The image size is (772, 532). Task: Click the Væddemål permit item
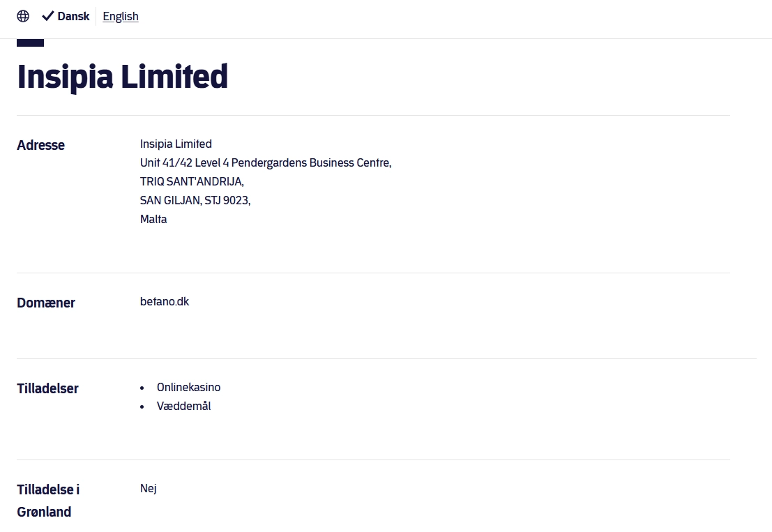click(x=183, y=406)
